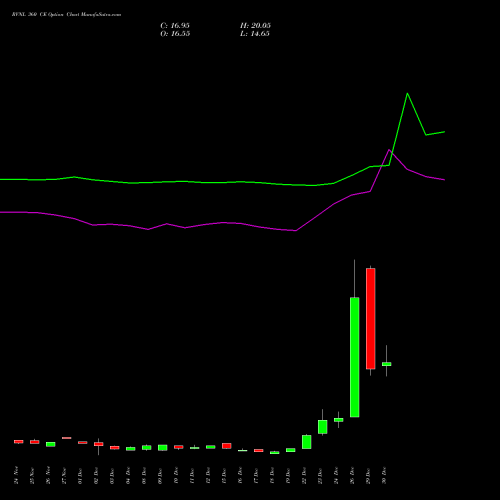Click the green candle for 26 Nov
Image resolution: width=500 pixels, height=500 pixels.
[51, 444]
